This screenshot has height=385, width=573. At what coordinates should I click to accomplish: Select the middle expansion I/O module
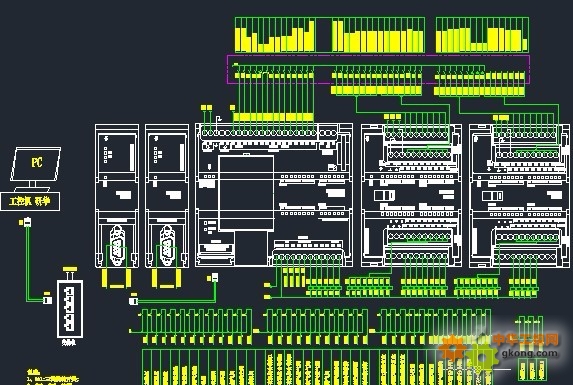pos(411,195)
